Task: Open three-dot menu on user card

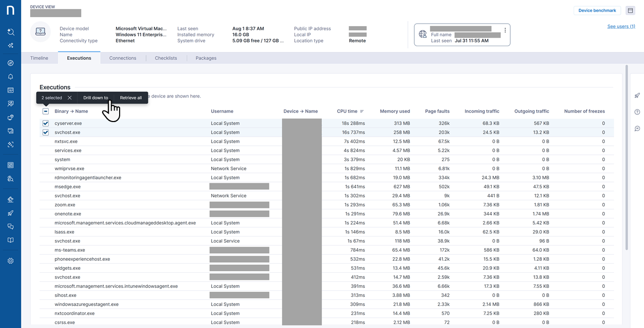Action: (x=505, y=30)
